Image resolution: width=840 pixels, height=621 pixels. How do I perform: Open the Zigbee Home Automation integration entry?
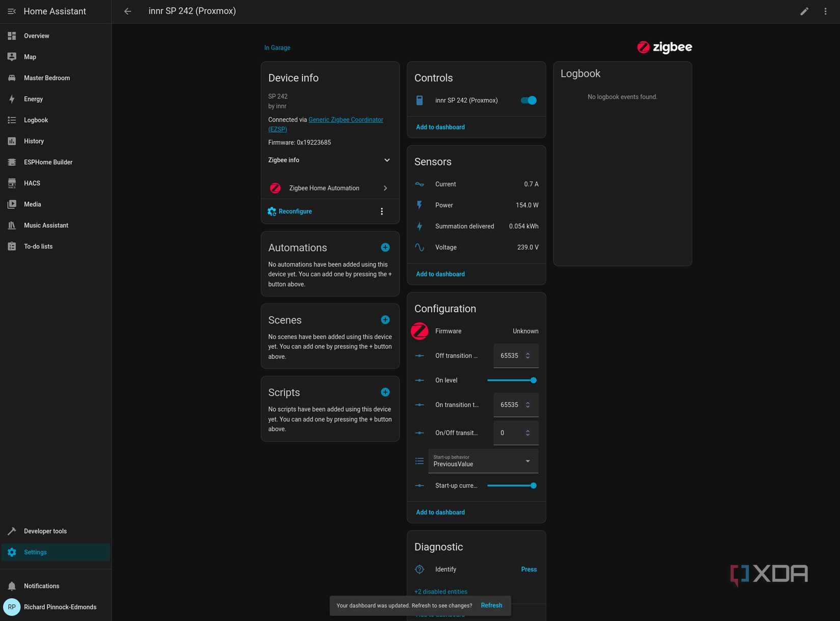(x=329, y=188)
